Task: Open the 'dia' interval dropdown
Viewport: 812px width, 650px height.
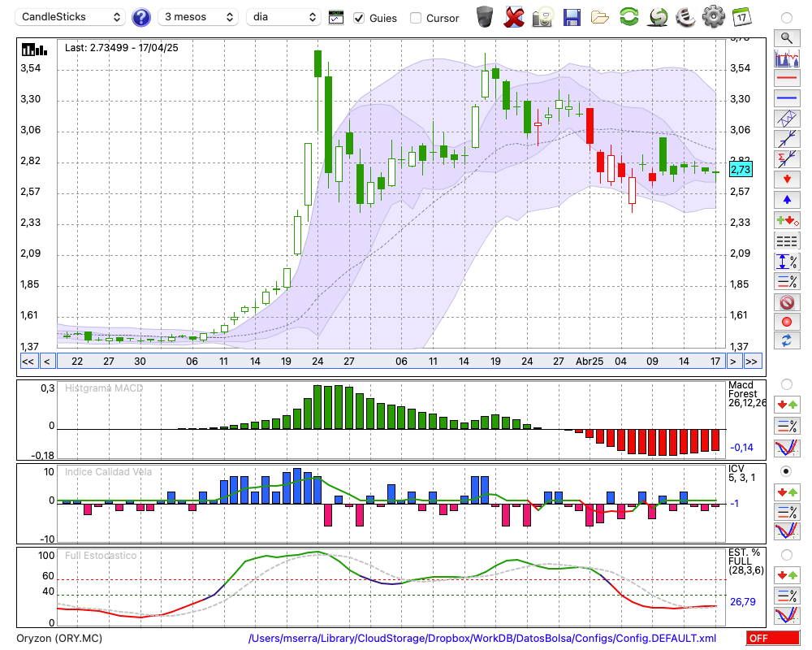Action: click(283, 17)
